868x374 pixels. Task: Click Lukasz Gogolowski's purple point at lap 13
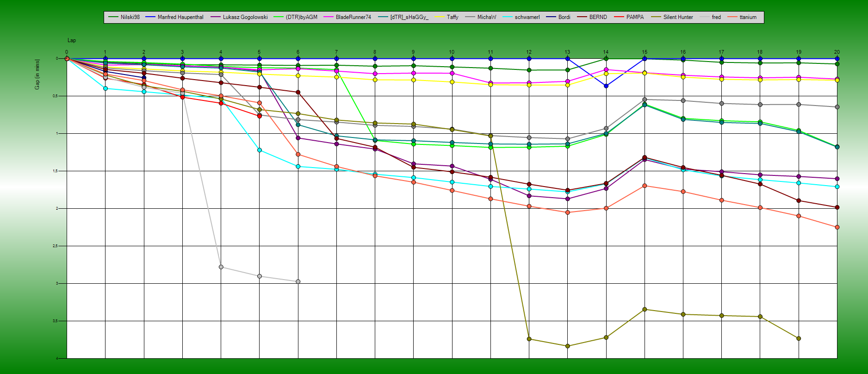click(x=568, y=199)
